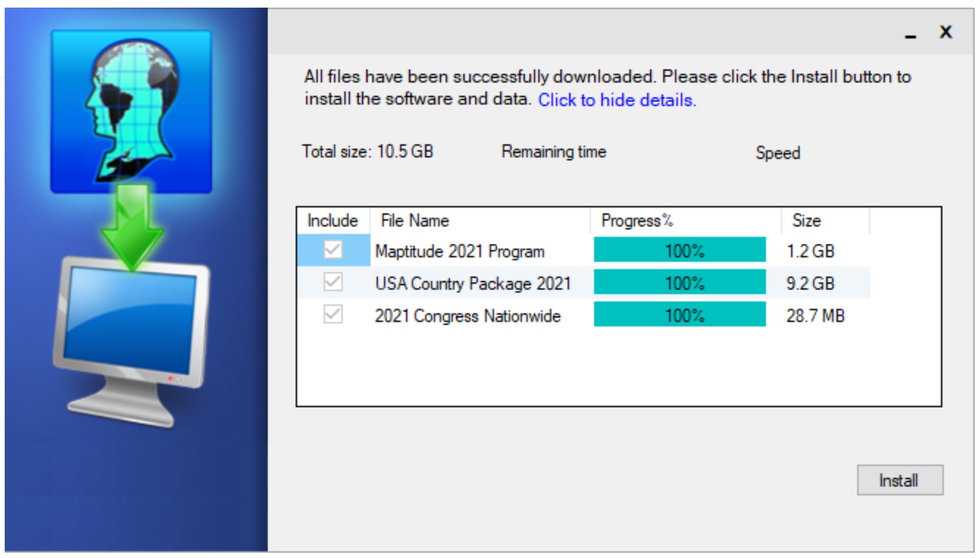Close the installer with the X button
Image resolution: width=980 pixels, height=558 pixels.
point(945,32)
